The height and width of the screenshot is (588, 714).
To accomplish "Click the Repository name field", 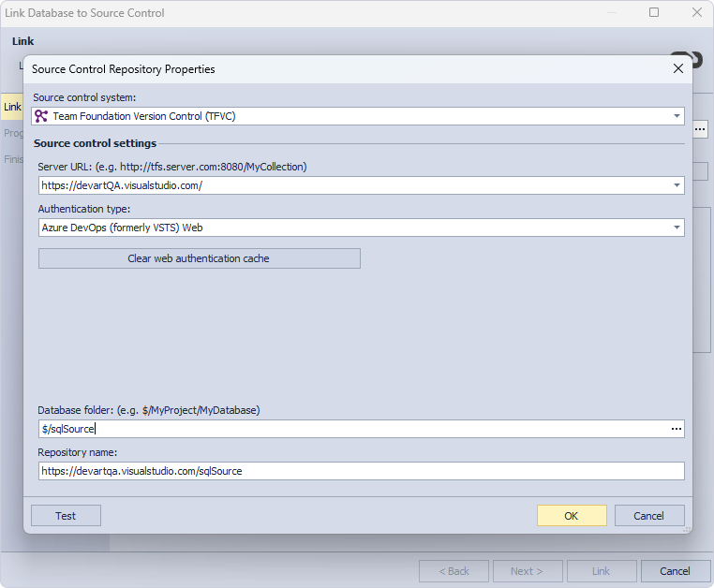I will click(x=361, y=471).
